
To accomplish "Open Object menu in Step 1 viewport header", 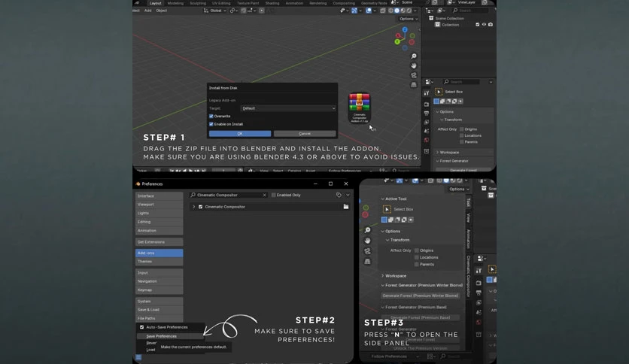I will [162, 11].
